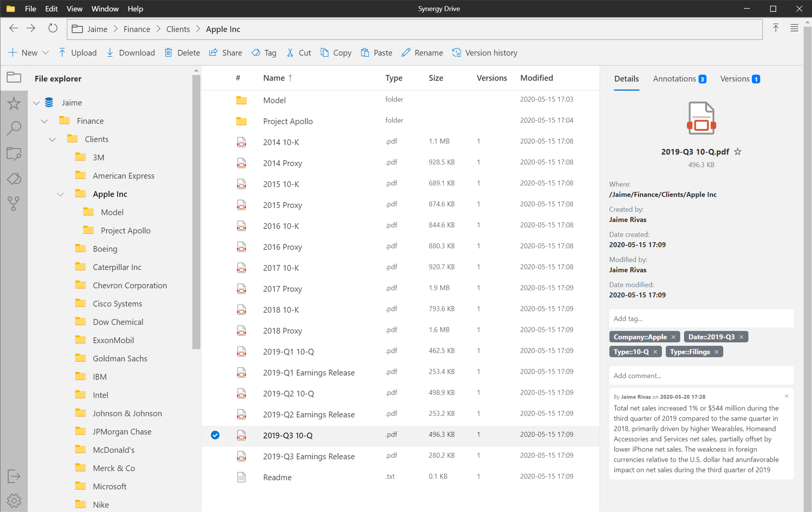Screen dimensions: 812x512
Task: Open the Project Apollo folder row
Action: tap(400, 121)
